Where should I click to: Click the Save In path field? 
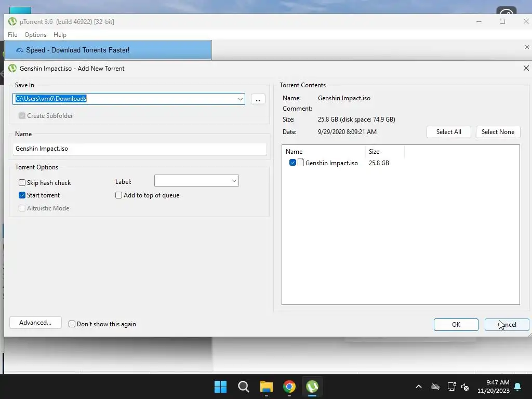tap(129, 99)
